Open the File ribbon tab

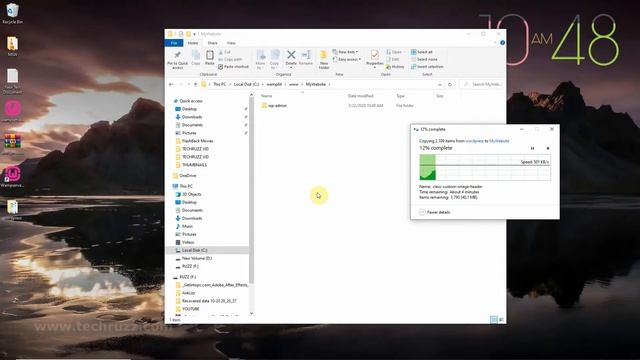click(174, 43)
